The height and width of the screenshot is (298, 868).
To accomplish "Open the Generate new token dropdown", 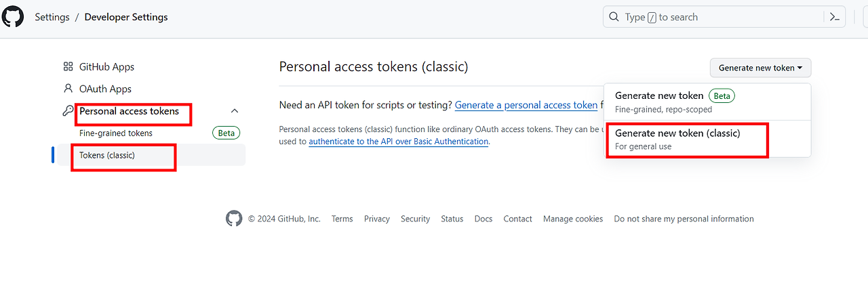I will [760, 68].
